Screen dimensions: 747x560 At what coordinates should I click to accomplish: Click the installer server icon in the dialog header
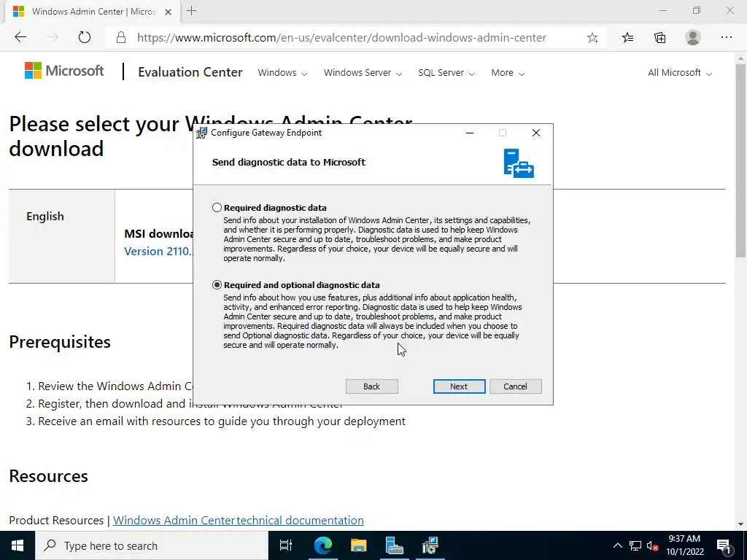pyautogui.click(x=519, y=163)
